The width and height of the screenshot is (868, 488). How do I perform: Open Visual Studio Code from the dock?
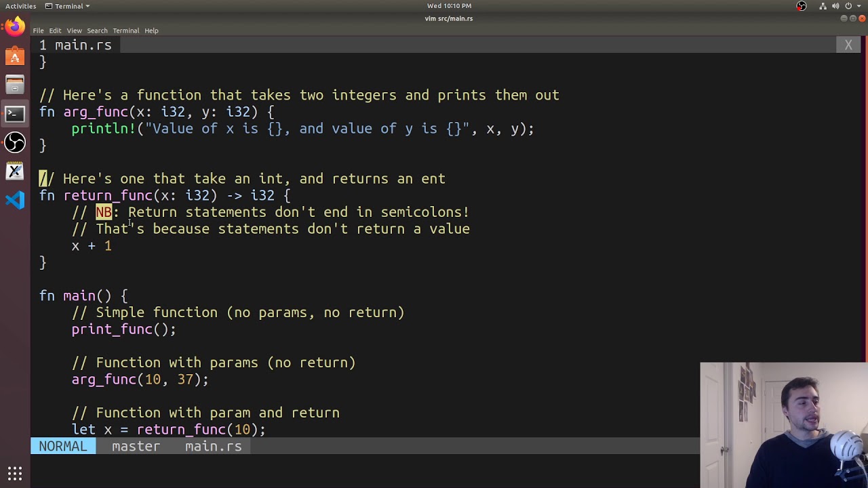15,200
